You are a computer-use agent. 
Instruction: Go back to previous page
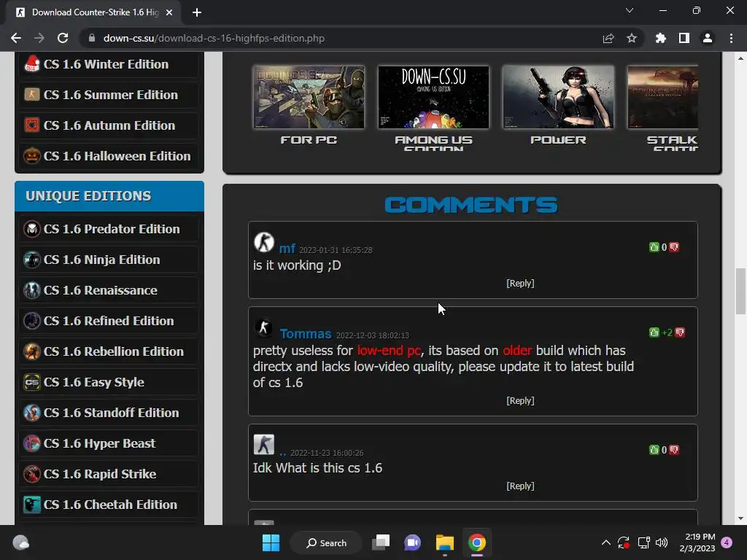[16, 38]
